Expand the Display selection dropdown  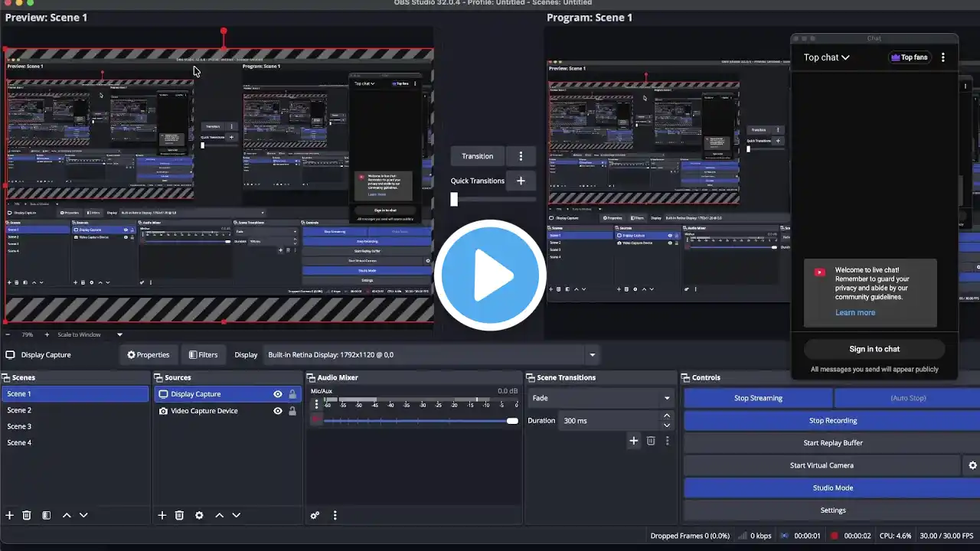click(592, 355)
